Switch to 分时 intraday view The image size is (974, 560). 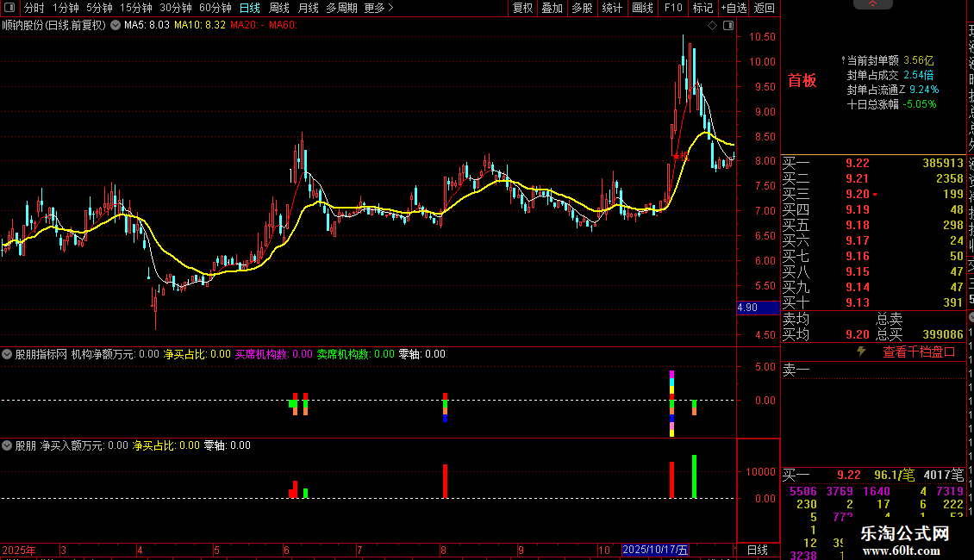(34, 8)
